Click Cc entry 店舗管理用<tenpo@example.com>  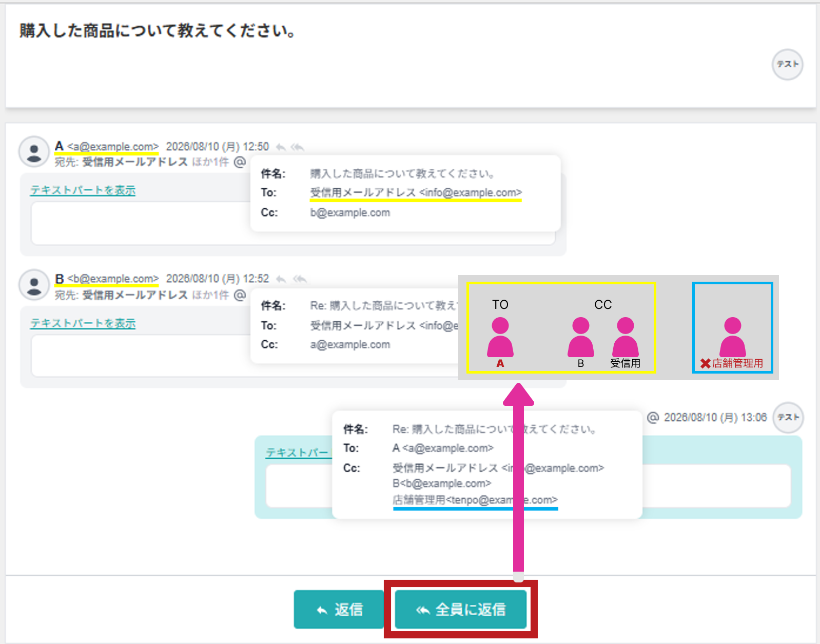pyautogui.click(x=475, y=500)
